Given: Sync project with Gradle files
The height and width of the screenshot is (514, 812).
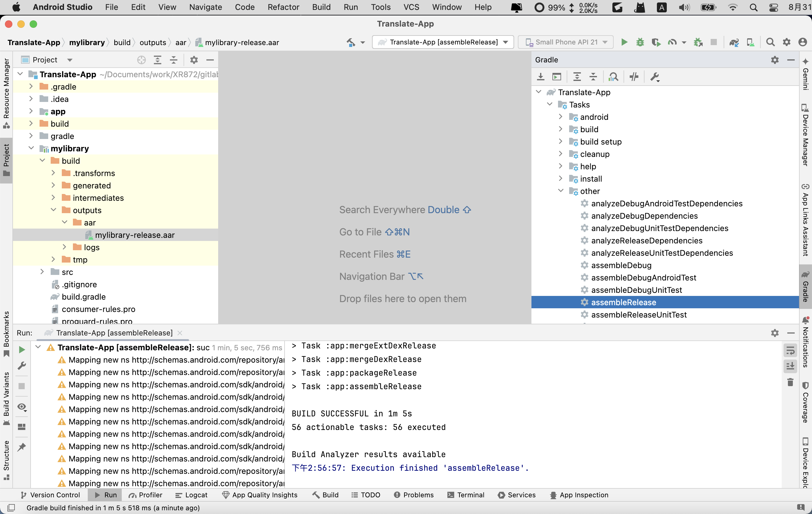Looking at the screenshot, I should [x=734, y=42].
